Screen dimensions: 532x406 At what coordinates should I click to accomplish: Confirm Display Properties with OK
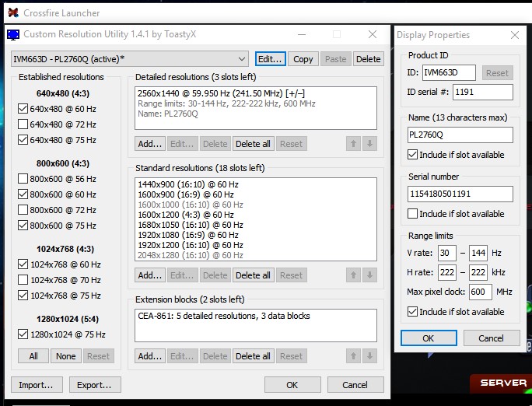click(x=429, y=338)
